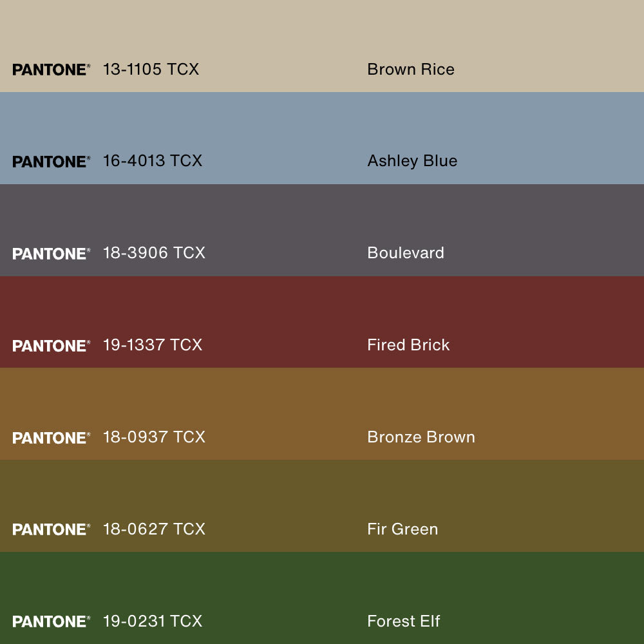Click the PANTONE logo in the Fired Brick row
644x644 pixels.
(x=51, y=346)
